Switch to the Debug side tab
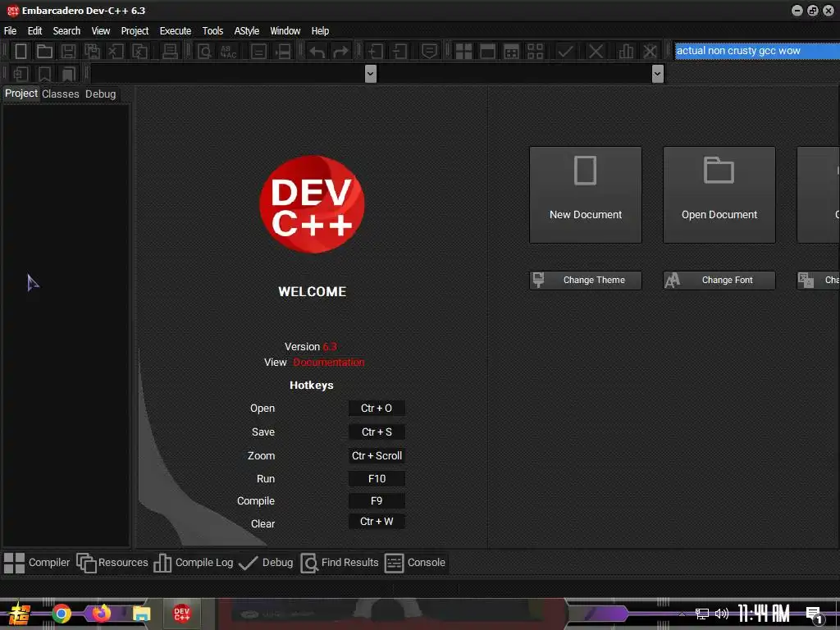The width and height of the screenshot is (840, 630). pos(101,94)
